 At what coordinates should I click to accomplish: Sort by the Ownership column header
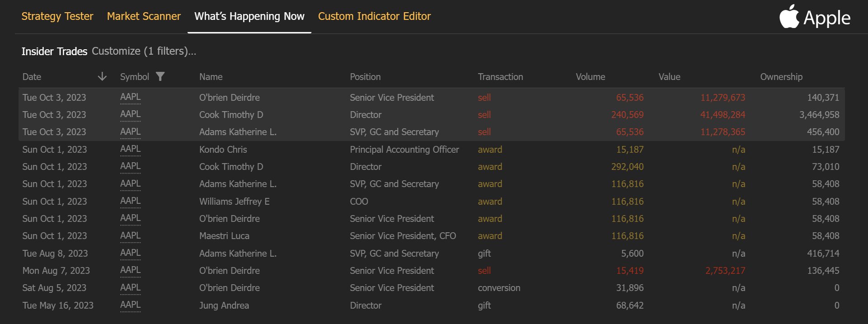pyautogui.click(x=781, y=77)
